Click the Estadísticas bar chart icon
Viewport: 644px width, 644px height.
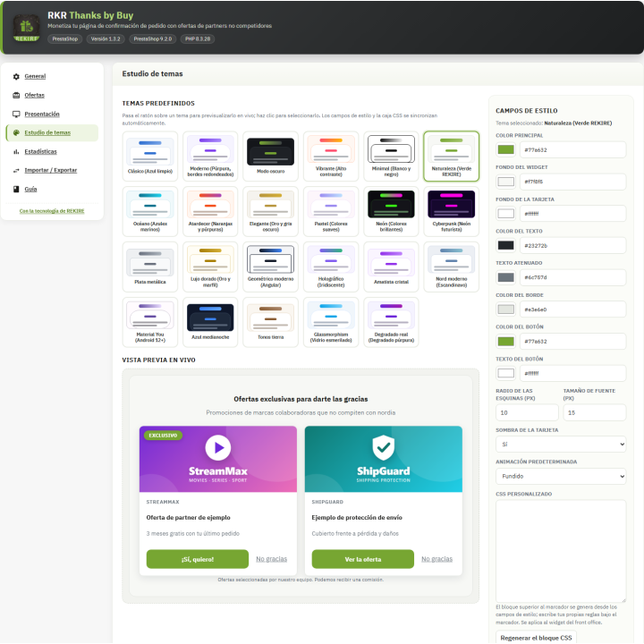tap(16, 151)
